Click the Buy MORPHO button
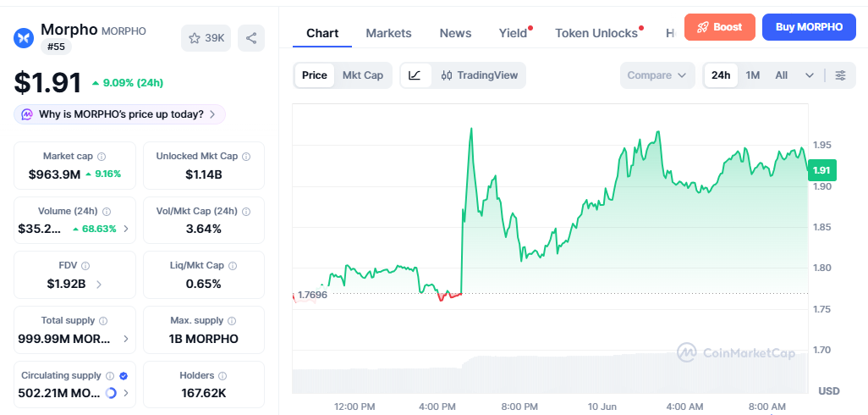868x415 pixels. point(809,27)
